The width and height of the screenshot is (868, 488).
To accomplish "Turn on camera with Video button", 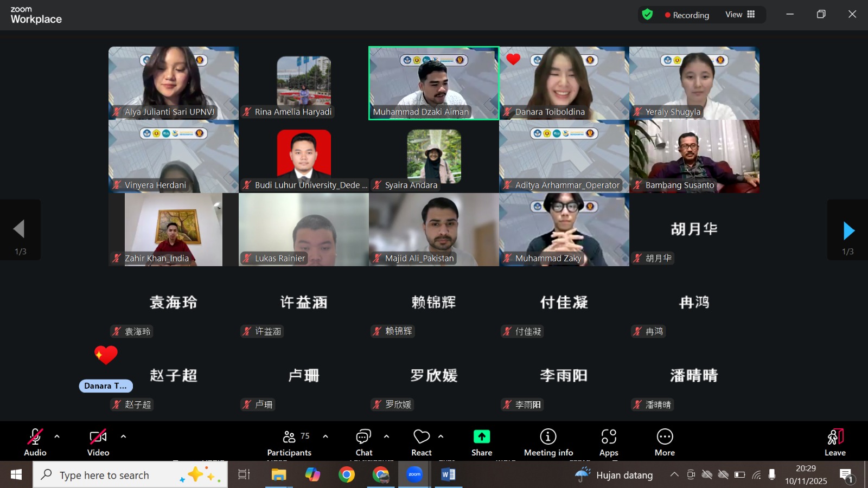I will 98,442.
